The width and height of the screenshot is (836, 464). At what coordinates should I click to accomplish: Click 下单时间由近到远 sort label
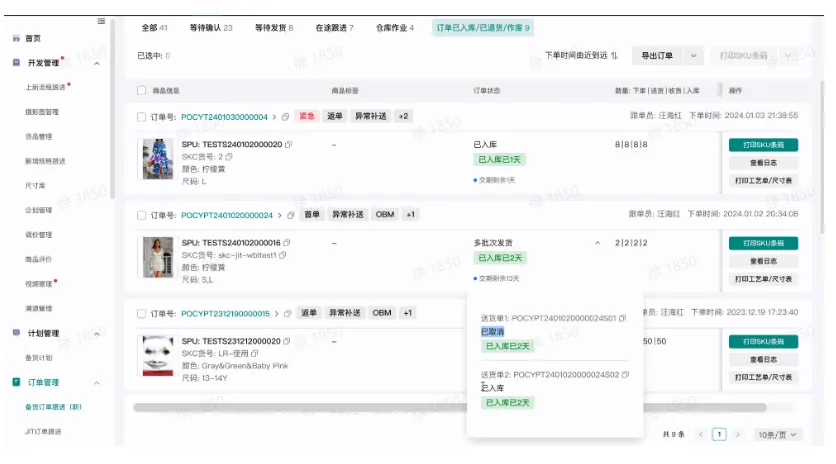[576, 55]
